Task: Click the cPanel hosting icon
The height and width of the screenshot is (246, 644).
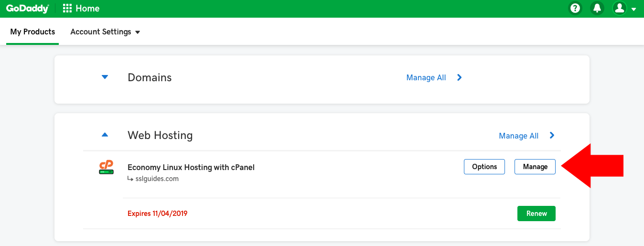Action: [106, 167]
